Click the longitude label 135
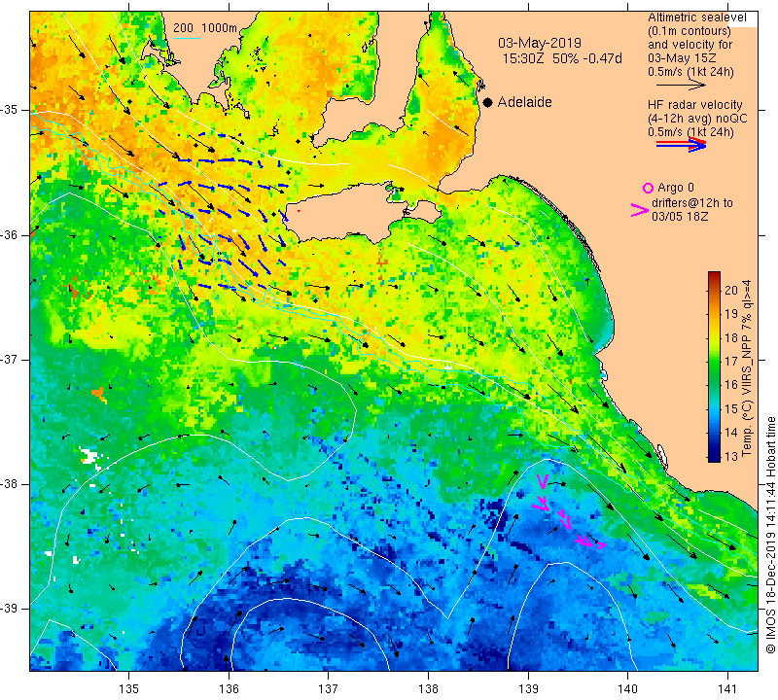 (129, 689)
